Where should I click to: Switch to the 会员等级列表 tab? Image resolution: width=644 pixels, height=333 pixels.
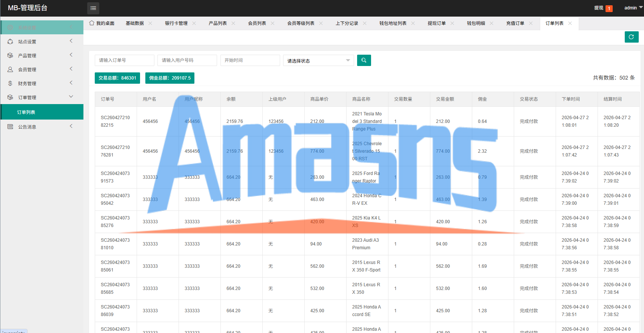(x=301, y=23)
